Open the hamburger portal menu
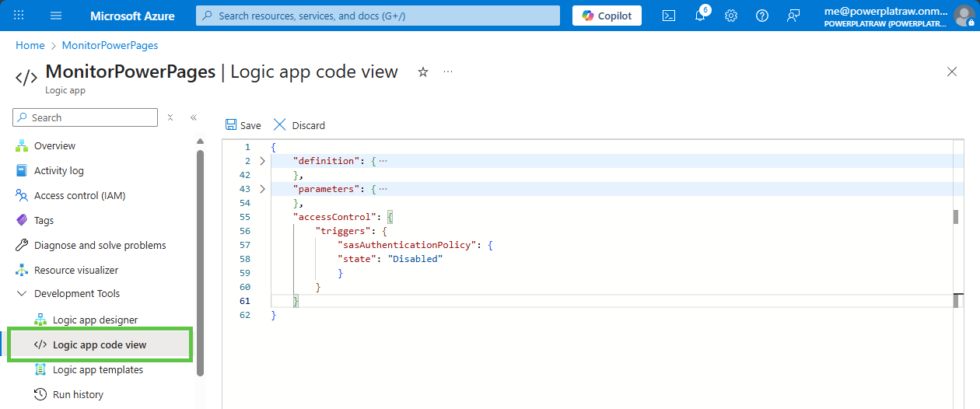980x409 pixels. (56, 16)
